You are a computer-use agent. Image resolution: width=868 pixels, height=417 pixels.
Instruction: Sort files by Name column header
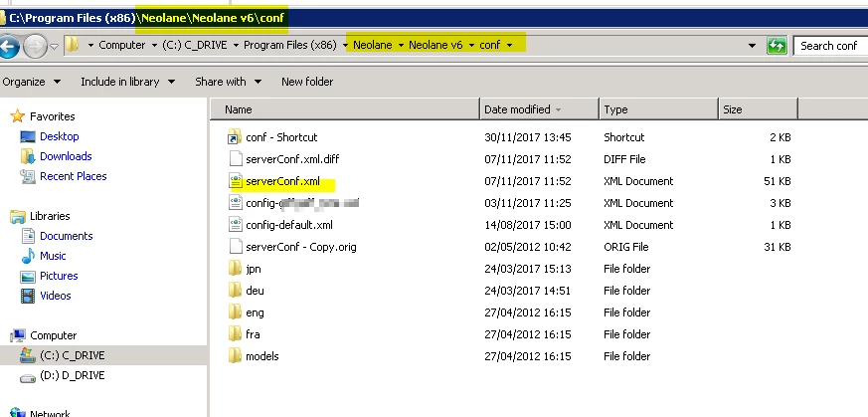[x=344, y=109]
